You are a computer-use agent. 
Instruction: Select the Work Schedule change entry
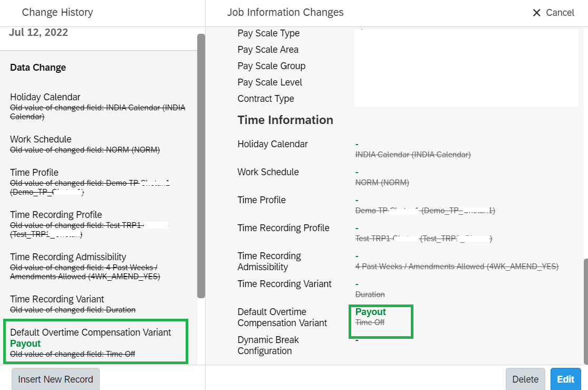85,145
